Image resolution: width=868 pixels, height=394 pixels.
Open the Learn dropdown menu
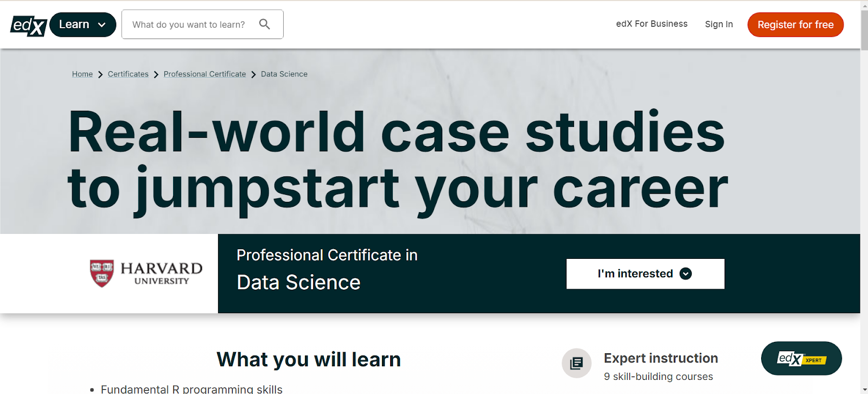point(82,24)
